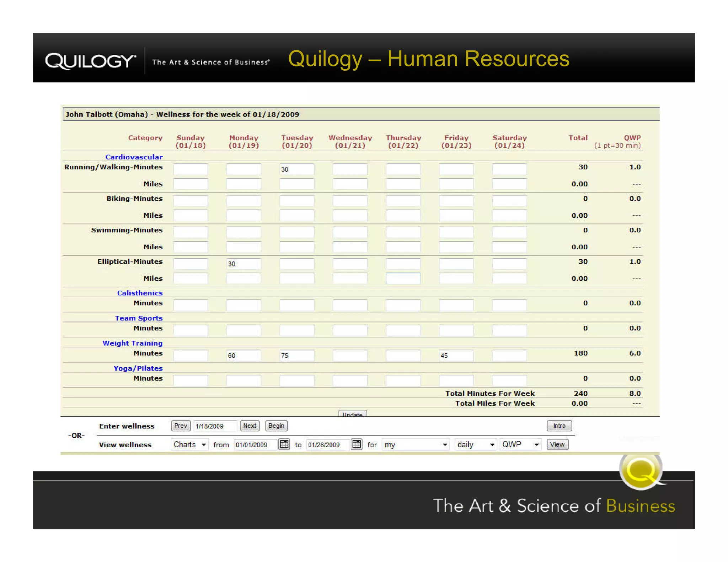Open the Weight Training category link
This screenshot has height=562, width=728.
pyautogui.click(x=133, y=343)
